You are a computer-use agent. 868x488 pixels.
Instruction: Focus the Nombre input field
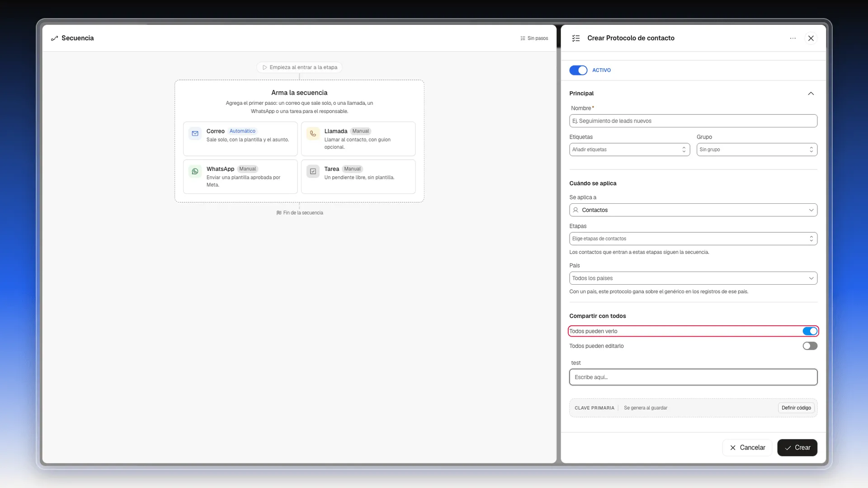coord(693,121)
